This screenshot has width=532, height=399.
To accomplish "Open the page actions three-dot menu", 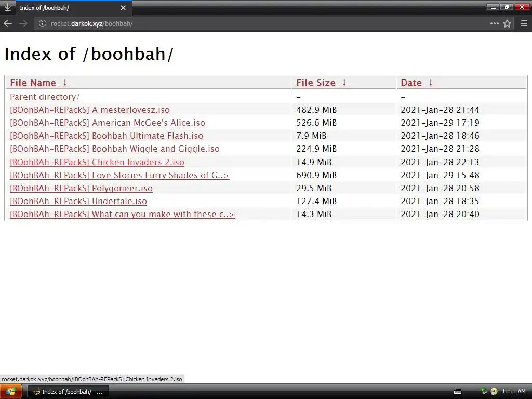I will [x=495, y=23].
